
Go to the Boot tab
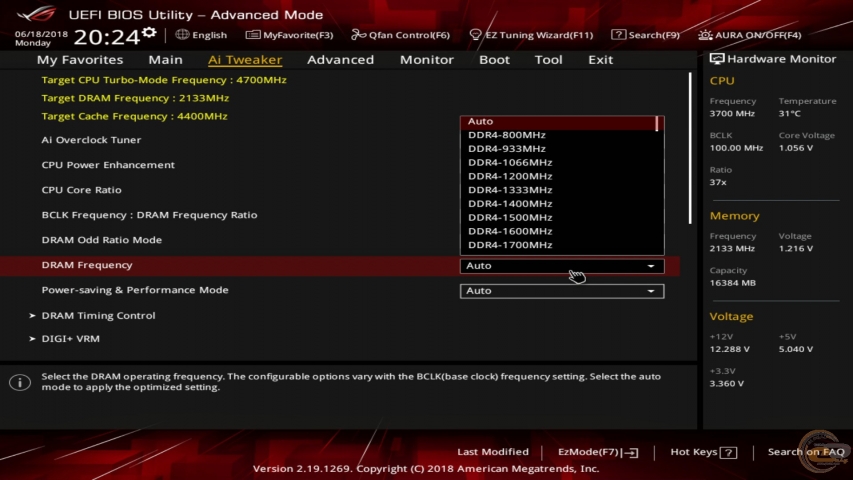pyautogui.click(x=494, y=59)
